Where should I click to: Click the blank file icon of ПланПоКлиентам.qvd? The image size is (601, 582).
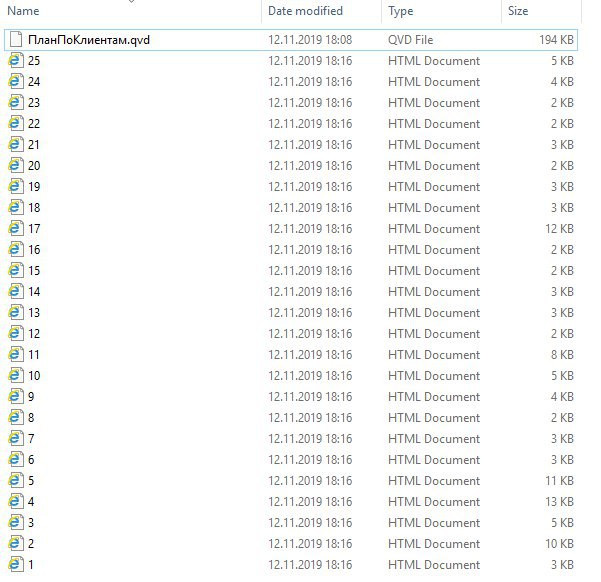point(16,39)
